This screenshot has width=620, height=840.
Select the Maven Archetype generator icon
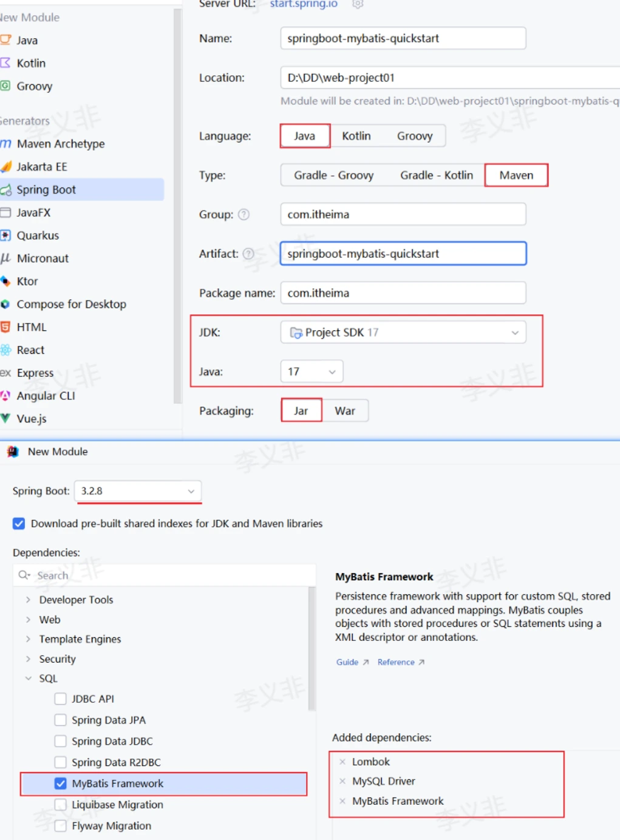[6, 144]
